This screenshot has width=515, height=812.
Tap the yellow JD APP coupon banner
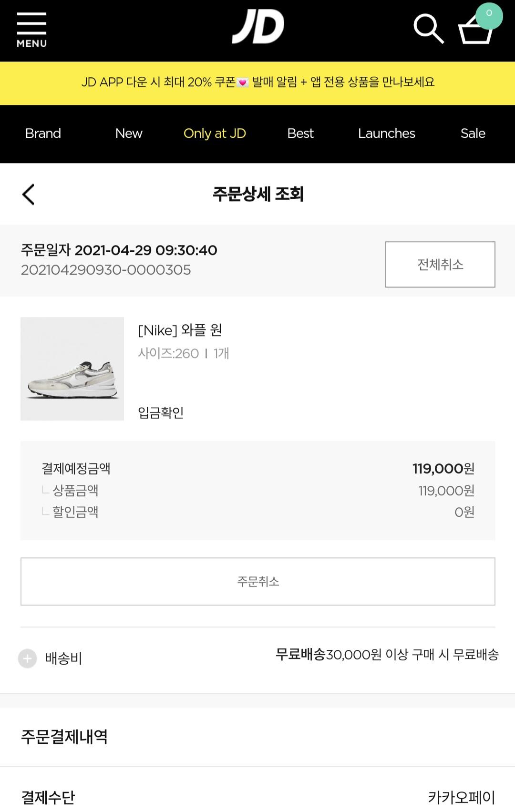(257, 82)
